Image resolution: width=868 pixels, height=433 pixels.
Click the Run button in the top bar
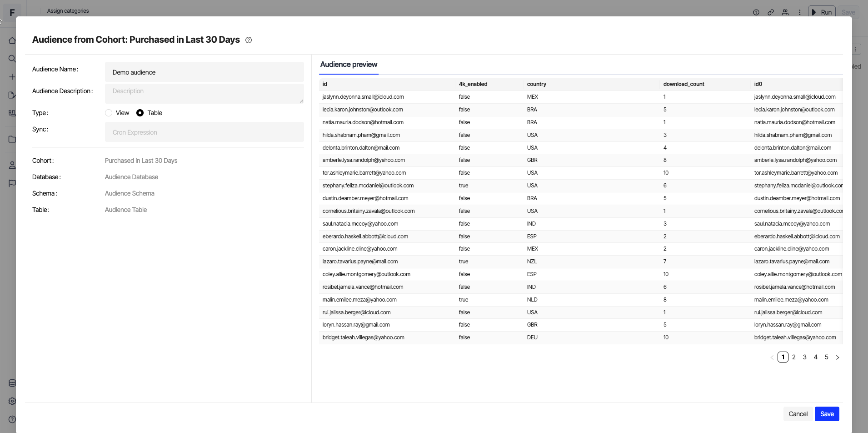822,12
